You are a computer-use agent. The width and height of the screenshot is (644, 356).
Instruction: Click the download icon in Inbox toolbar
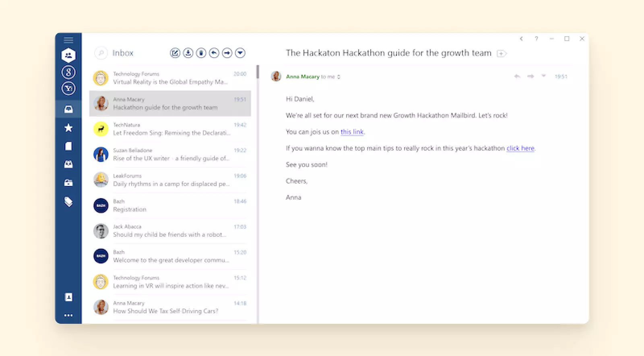coord(188,53)
